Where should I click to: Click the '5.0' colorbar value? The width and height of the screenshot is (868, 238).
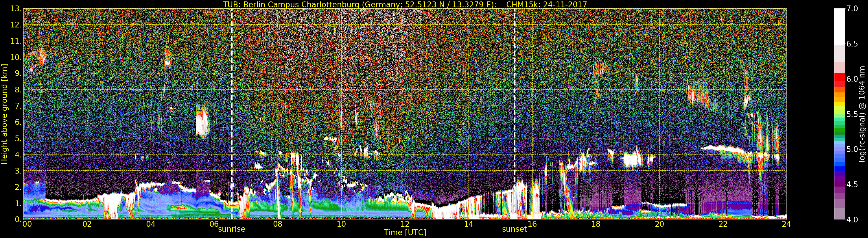pyautogui.click(x=852, y=149)
